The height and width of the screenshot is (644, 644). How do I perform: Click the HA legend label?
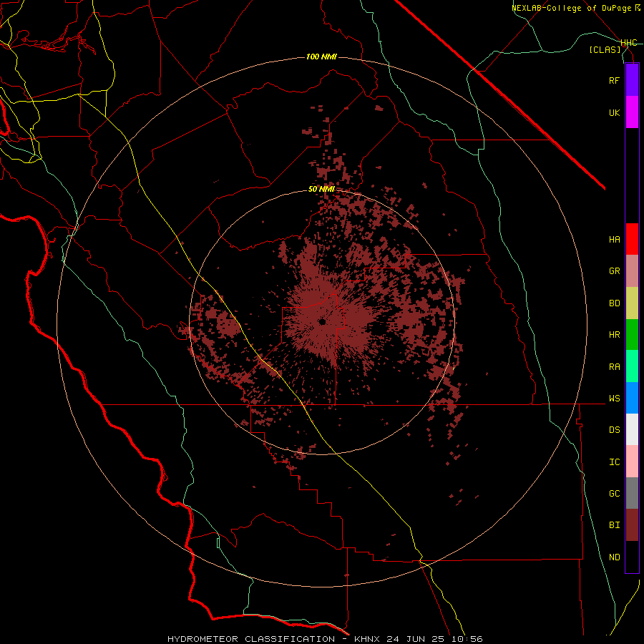coord(614,239)
